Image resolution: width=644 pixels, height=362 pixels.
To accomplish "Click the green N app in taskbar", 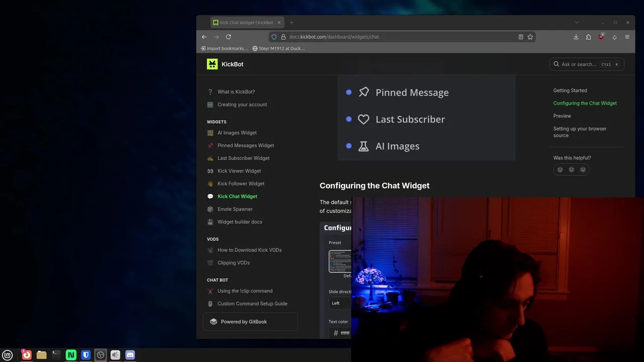I will click(x=71, y=355).
